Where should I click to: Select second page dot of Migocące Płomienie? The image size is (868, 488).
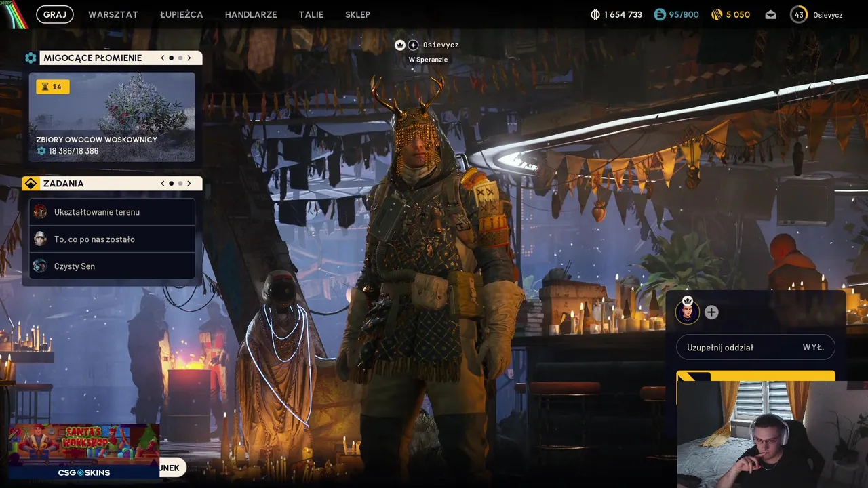(180, 58)
